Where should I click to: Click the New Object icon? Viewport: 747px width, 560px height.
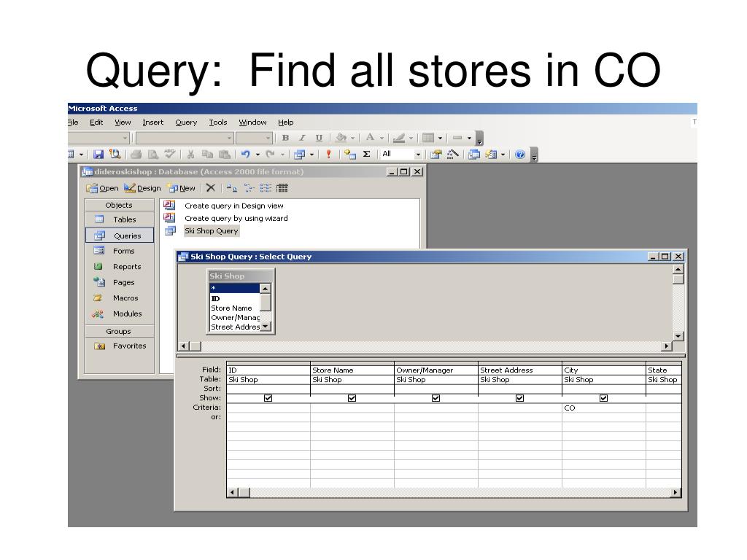(491, 155)
